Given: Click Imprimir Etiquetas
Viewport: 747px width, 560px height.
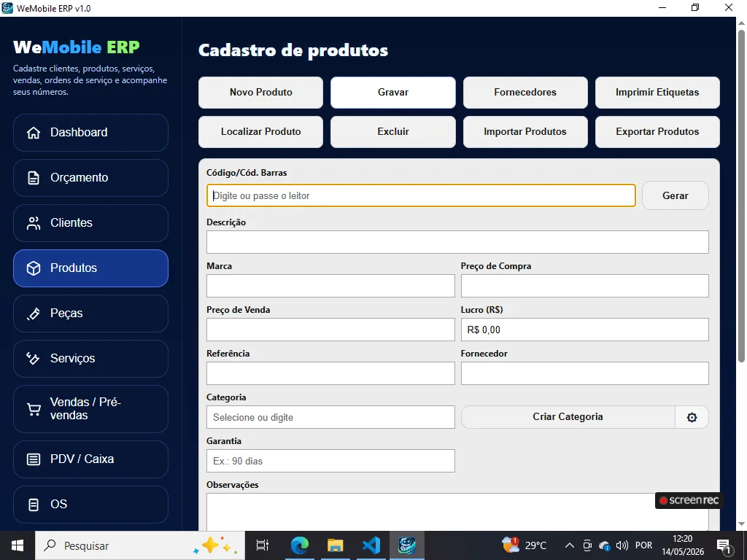Looking at the screenshot, I should (657, 93).
